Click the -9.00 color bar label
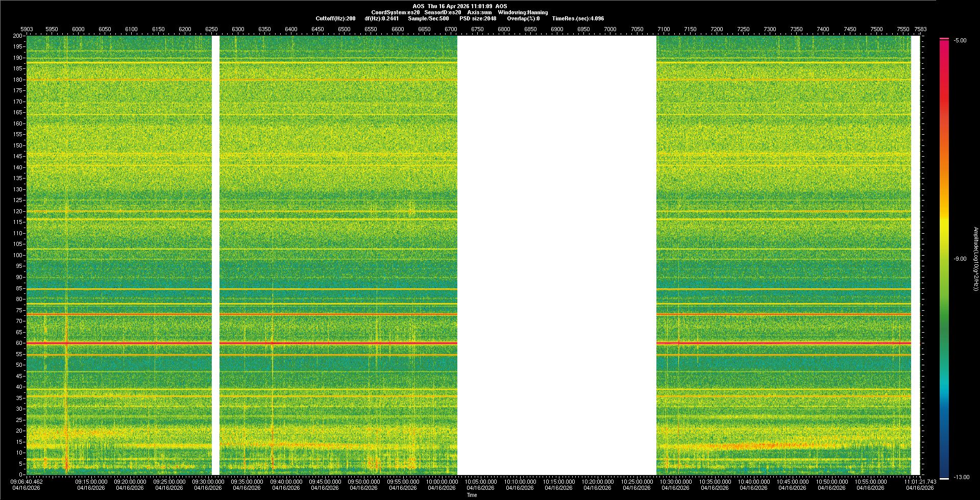Viewport: 980px width, 500px height. tap(960, 259)
